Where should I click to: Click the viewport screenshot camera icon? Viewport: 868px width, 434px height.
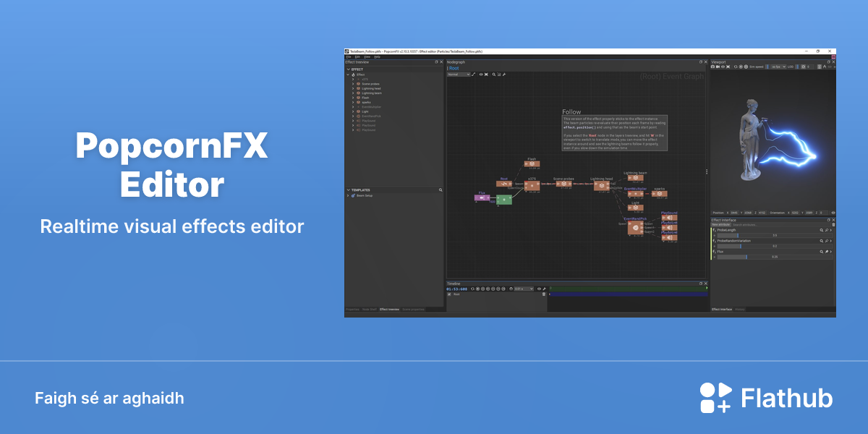(x=712, y=67)
